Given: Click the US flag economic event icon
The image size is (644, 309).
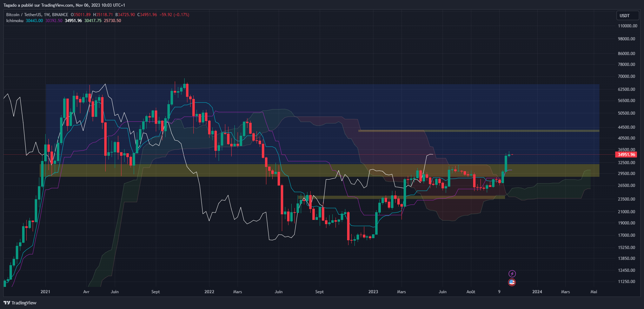Looking at the screenshot, I should (512, 282).
